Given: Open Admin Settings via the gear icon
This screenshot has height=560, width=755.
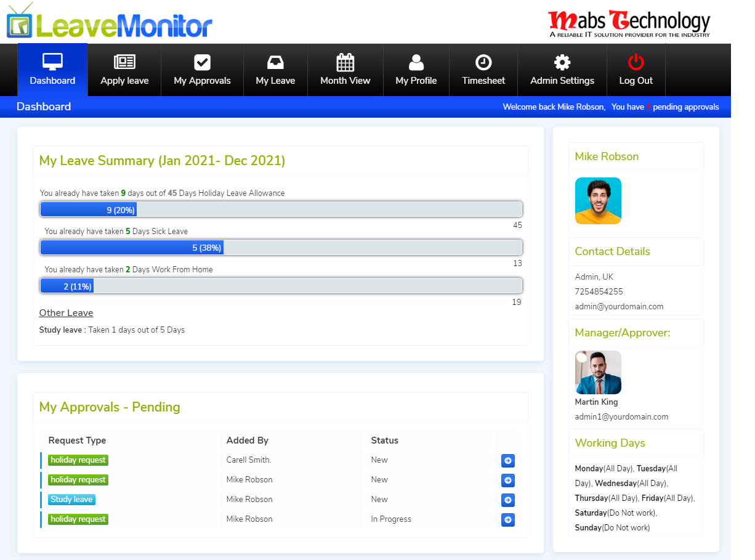Looking at the screenshot, I should pos(562,61).
